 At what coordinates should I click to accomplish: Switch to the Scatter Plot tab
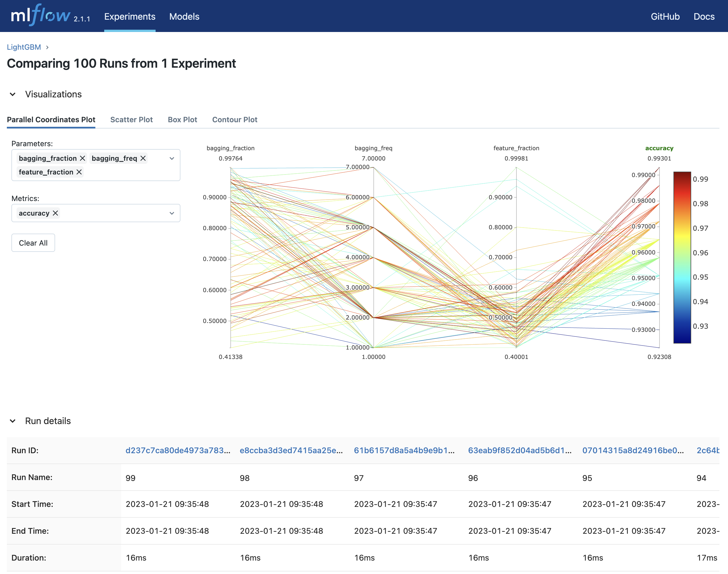131,120
